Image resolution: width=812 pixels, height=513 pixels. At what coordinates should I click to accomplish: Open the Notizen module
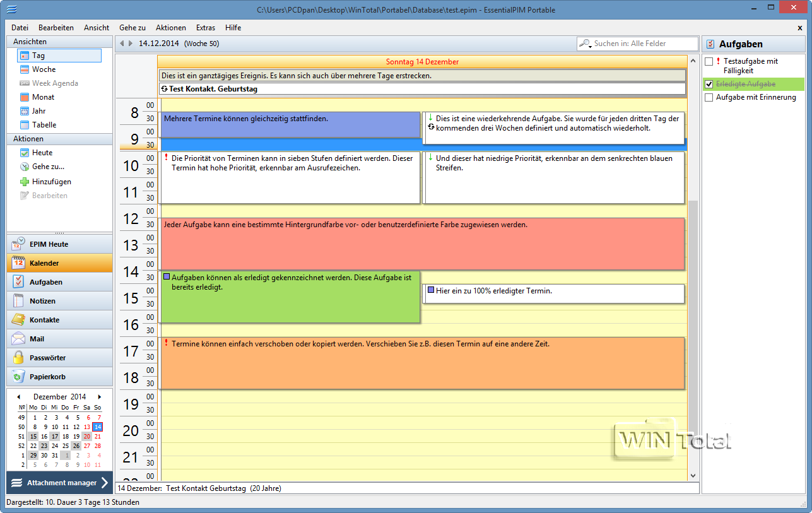59,301
